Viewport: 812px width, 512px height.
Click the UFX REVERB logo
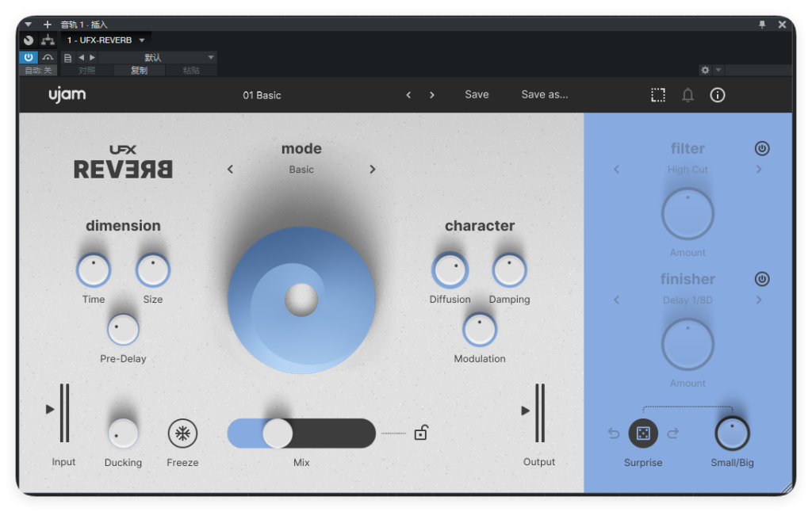click(x=123, y=162)
